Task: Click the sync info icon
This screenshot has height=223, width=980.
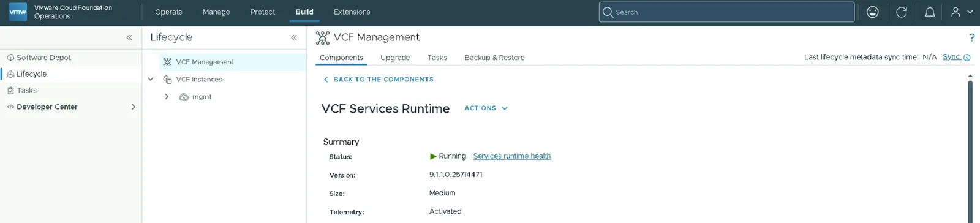Action: 967,58
